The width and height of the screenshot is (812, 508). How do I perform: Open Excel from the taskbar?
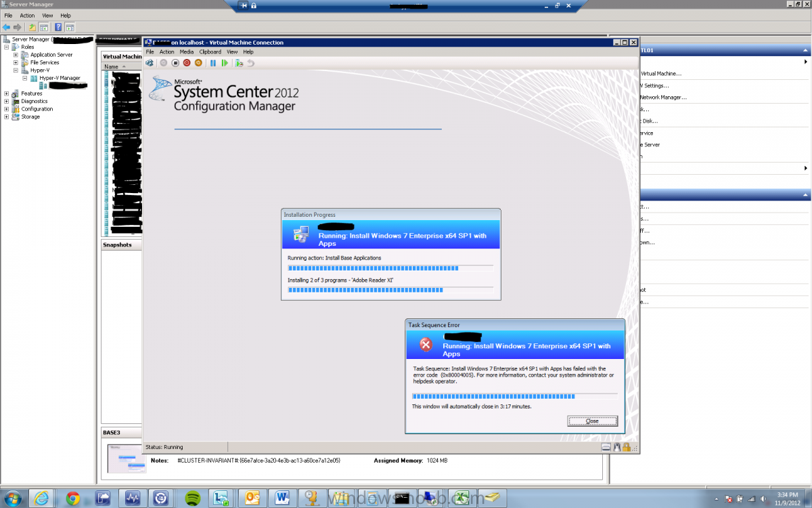point(461,499)
